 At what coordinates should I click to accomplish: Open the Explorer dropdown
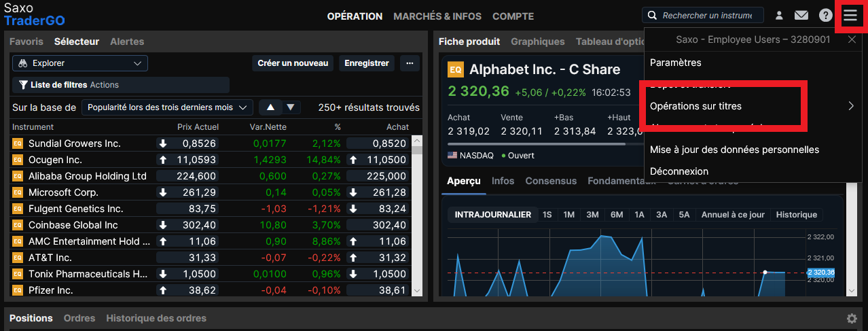(x=80, y=63)
